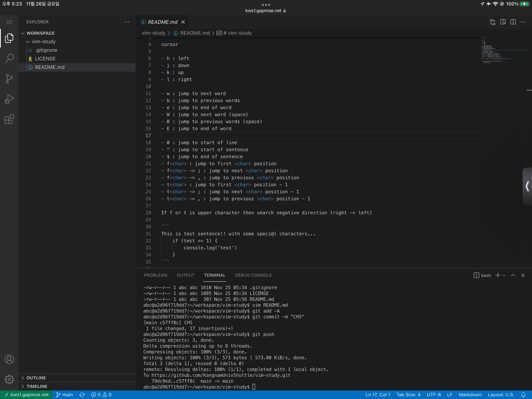Open the side slide-over handle arrow
Screen dimensions: 532x399
coord(527,186)
